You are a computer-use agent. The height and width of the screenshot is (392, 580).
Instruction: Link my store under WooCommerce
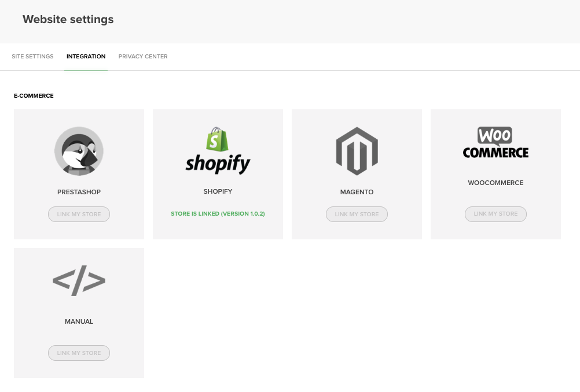[495, 214]
